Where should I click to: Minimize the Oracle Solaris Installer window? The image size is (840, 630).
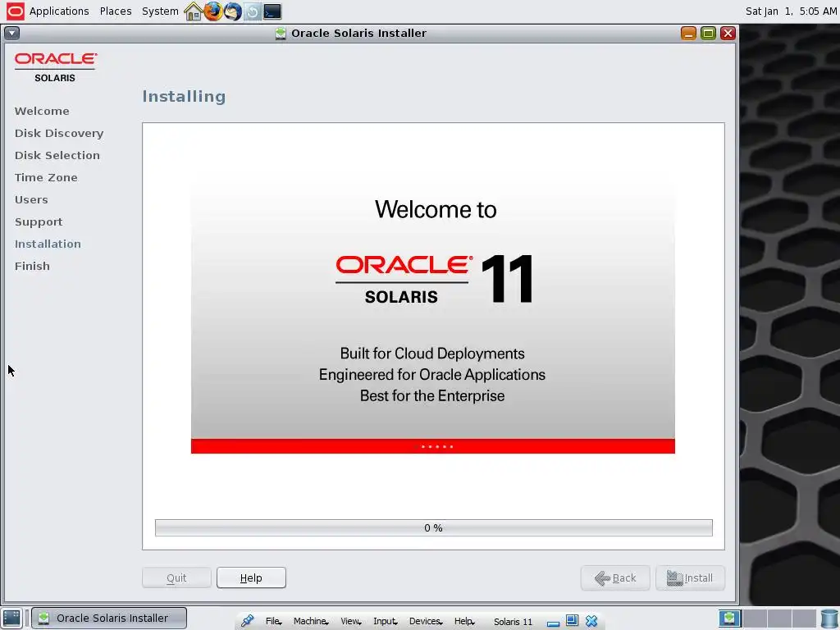point(688,33)
